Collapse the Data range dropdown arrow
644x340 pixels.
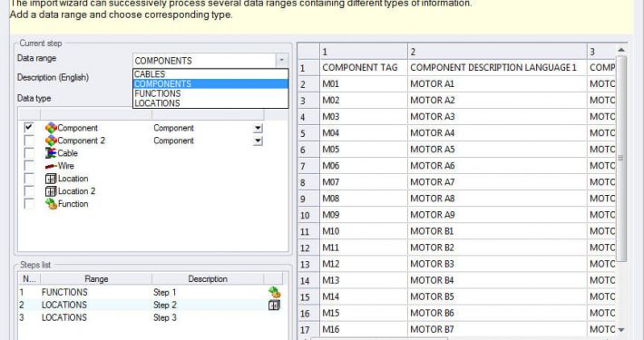pos(281,60)
